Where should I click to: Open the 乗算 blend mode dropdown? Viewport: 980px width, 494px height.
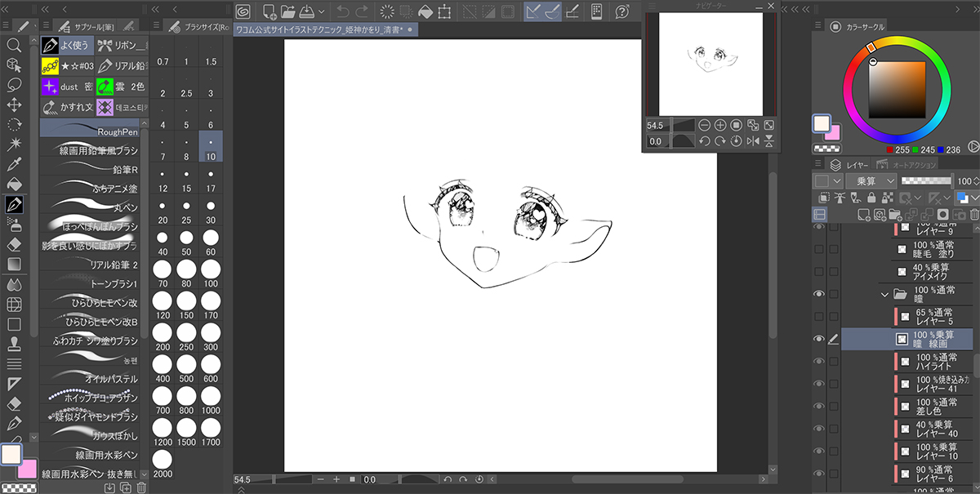871,180
